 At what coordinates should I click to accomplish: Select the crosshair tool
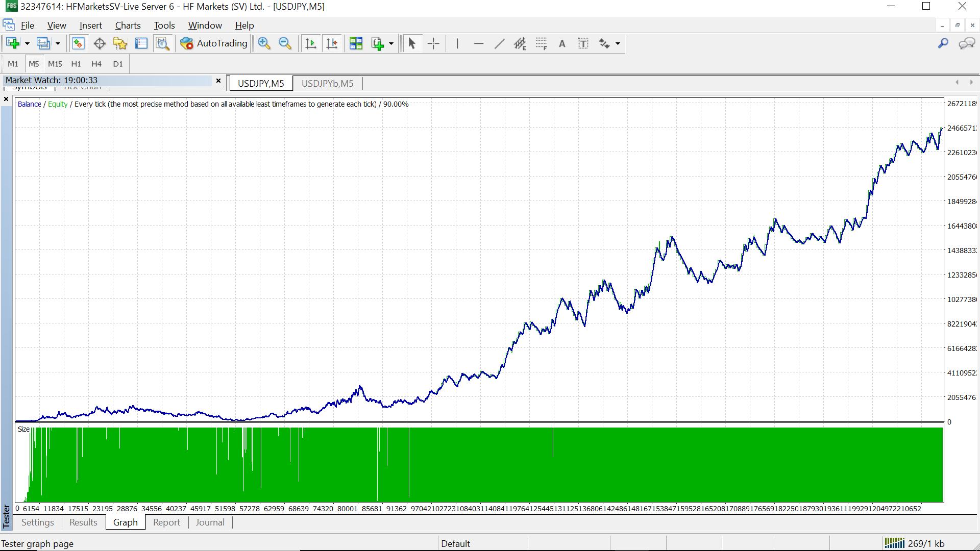(x=433, y=44)
